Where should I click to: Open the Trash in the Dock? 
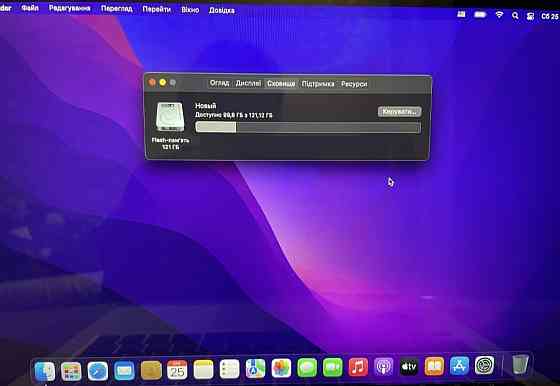click(520, 365)
